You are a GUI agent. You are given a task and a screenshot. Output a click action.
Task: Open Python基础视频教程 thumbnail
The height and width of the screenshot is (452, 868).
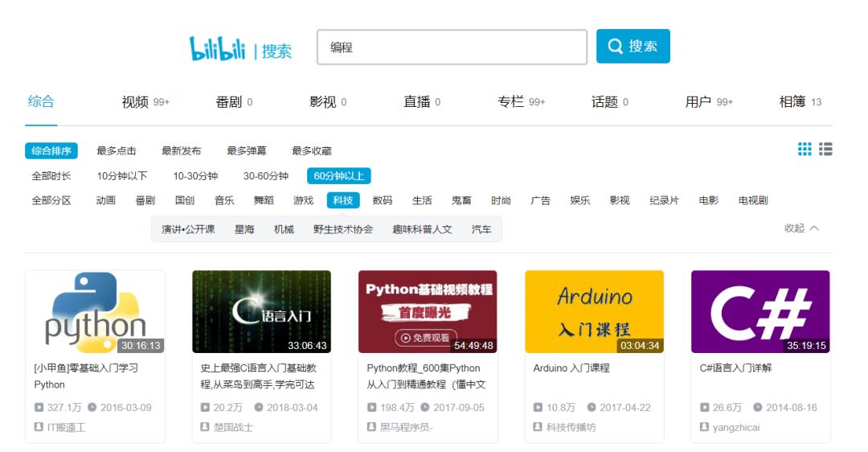(428, 311)
